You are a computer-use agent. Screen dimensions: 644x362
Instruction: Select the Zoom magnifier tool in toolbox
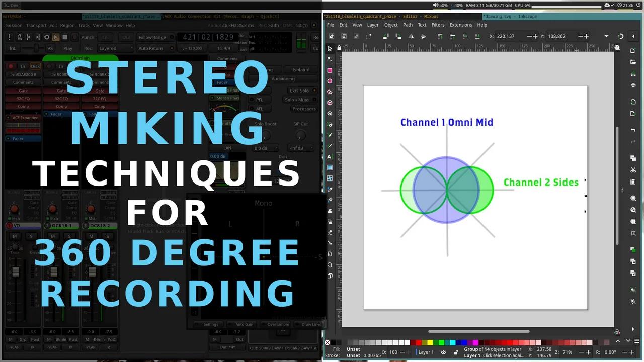pos(330,265)
